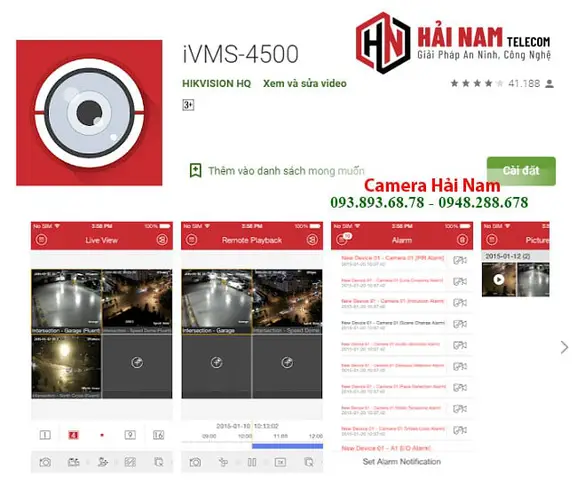Pause playback in Remote Playback toolbar
Screen dimensions: 577x480
252,462
